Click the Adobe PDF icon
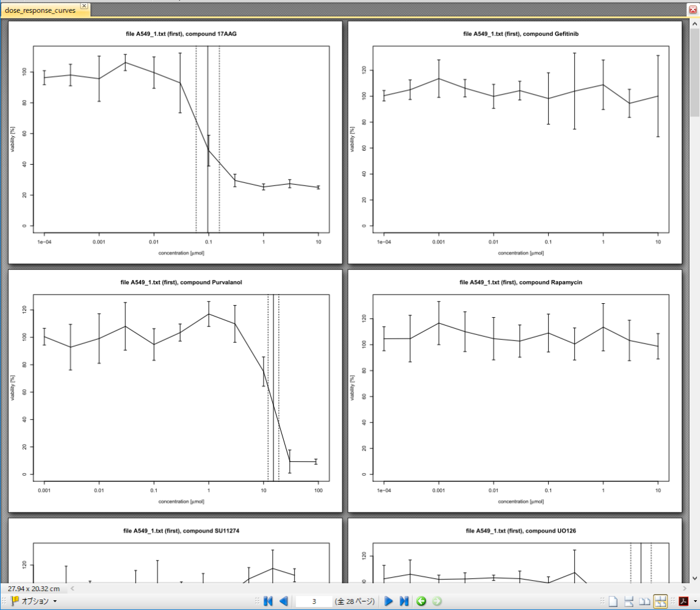This screenshot has width=700, height=610. click(684, 601)
